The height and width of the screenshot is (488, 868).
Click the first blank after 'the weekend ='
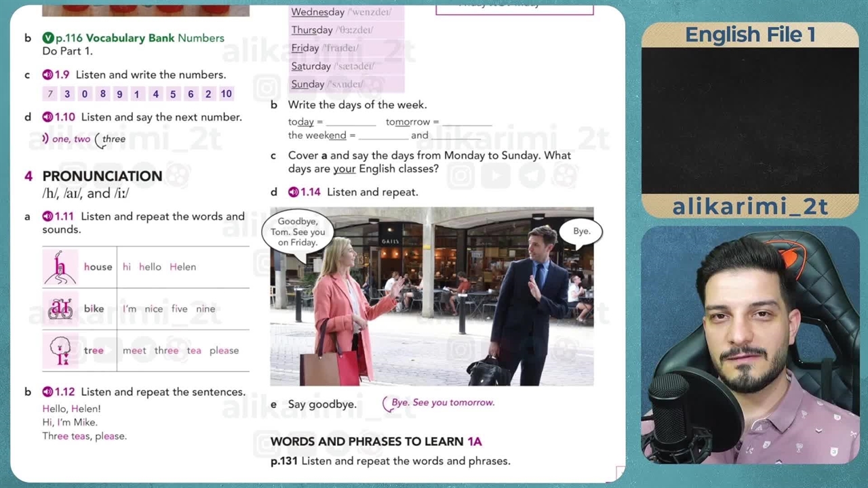click(x=383, y=138)
